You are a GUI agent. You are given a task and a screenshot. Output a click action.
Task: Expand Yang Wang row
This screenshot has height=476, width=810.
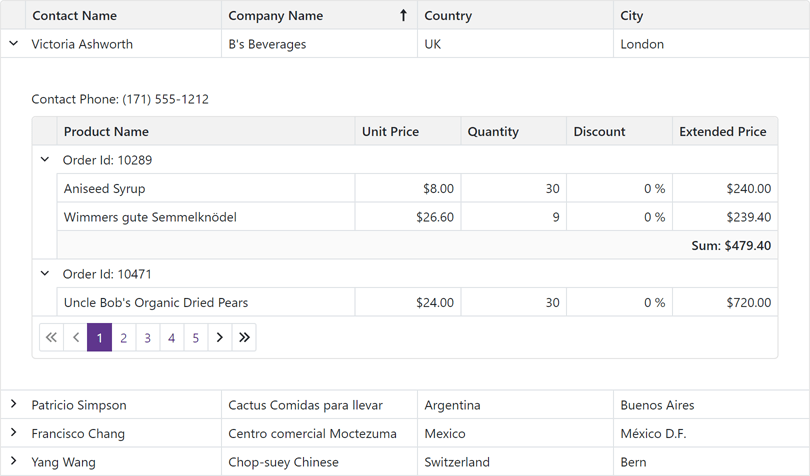(x=14, y=462)
